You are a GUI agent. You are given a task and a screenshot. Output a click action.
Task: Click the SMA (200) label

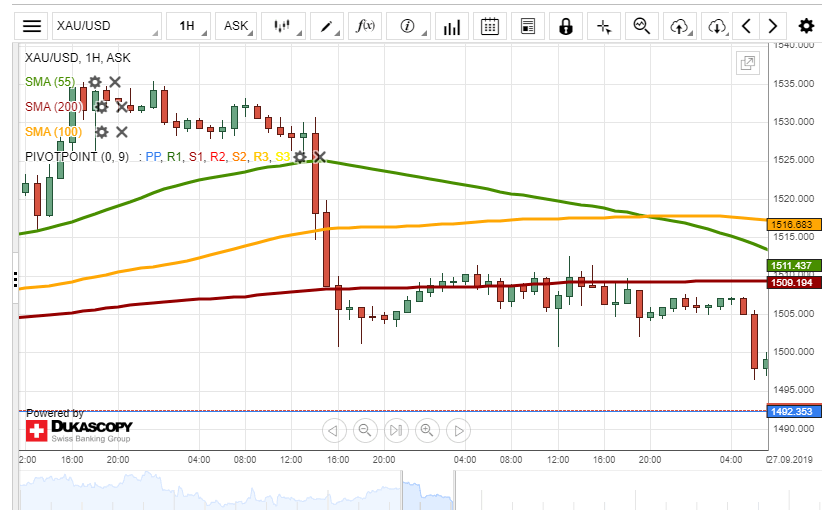click(x=54, y=107)
